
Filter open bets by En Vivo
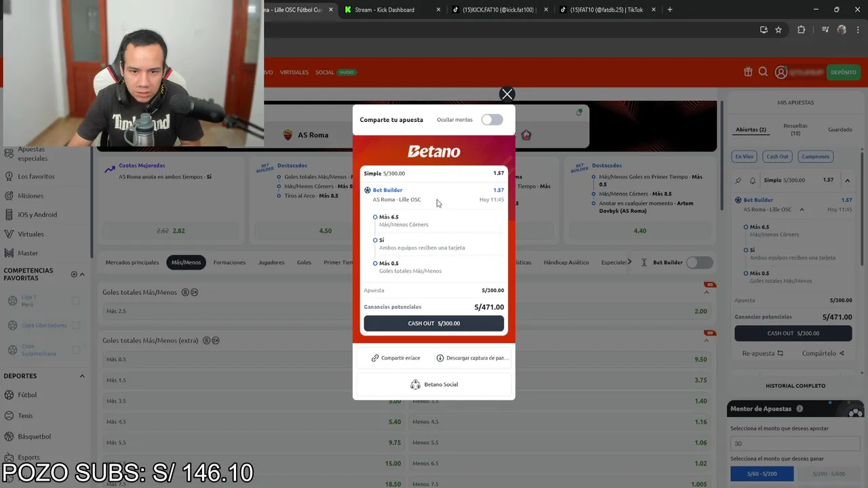coord(744,157)
